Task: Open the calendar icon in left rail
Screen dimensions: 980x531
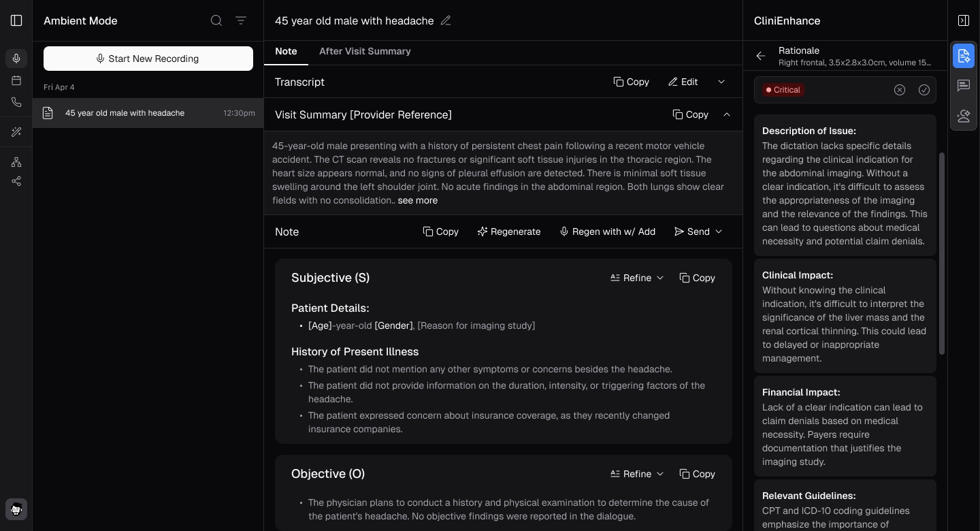Action: pyautogui.click(x=16, y=80)
